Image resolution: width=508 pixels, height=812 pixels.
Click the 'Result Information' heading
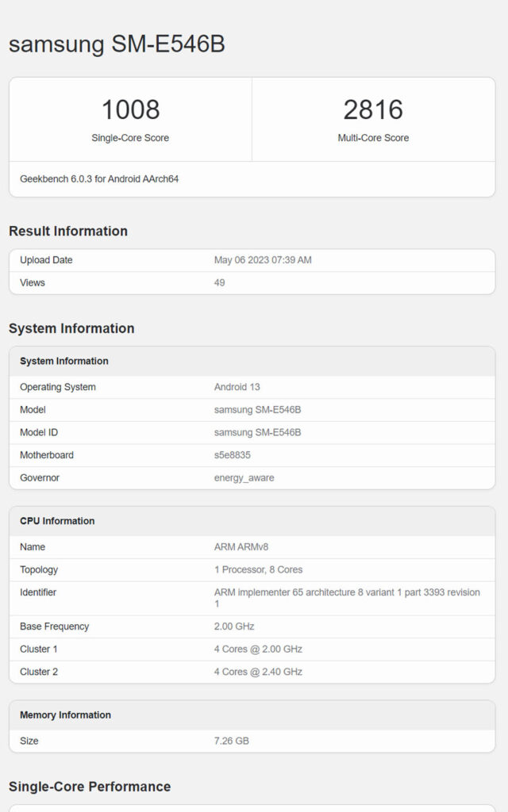click(68, 231)
